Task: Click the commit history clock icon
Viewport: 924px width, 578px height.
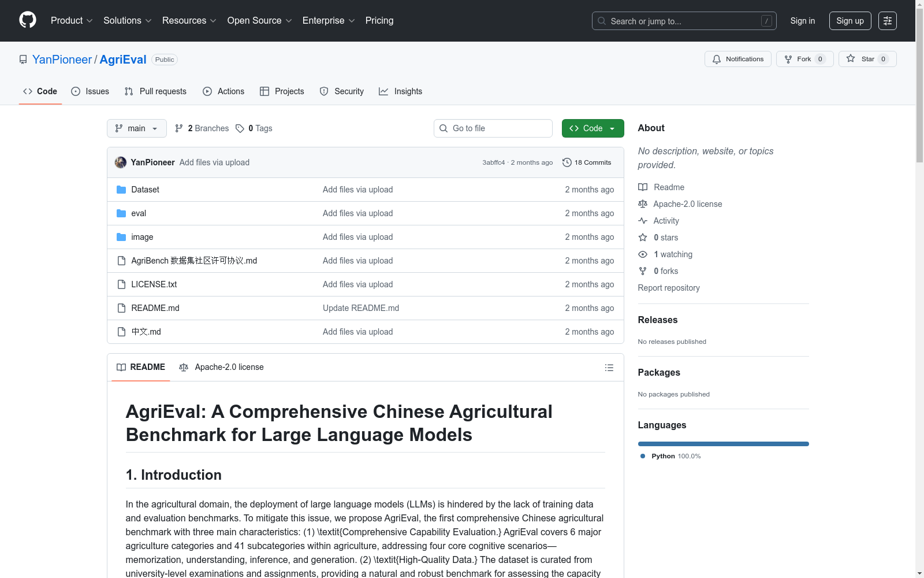Action: (567, 162)
